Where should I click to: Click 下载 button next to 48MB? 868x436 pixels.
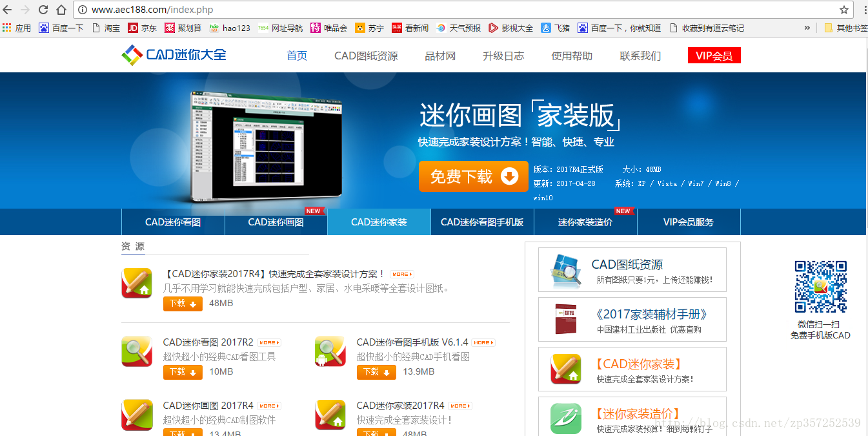pos(183,304)
